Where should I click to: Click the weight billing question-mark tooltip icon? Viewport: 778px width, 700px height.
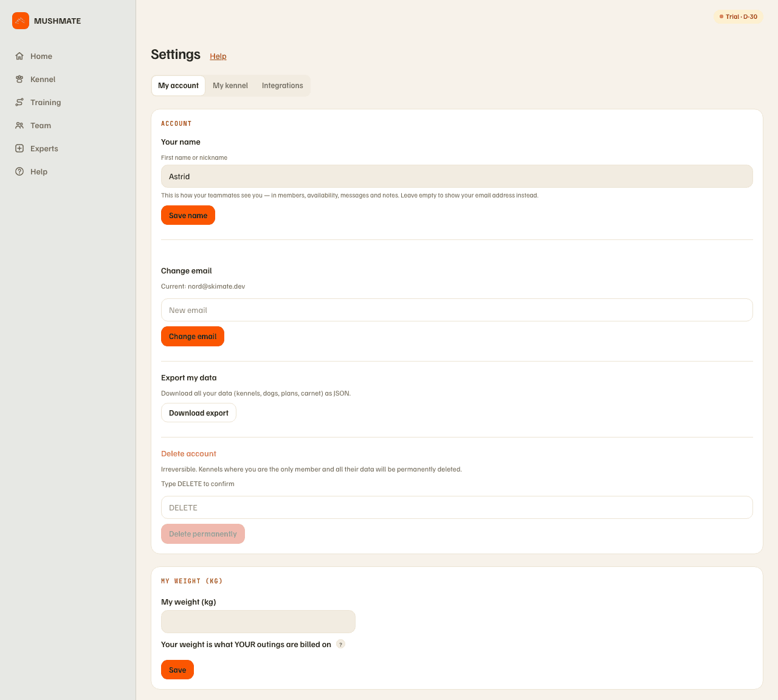340,644
